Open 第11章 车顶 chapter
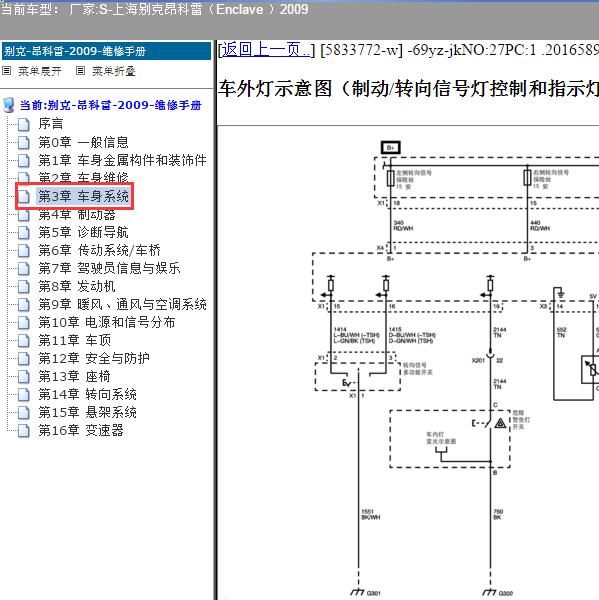This screenshot has width=599, height=600. [75, 340]
